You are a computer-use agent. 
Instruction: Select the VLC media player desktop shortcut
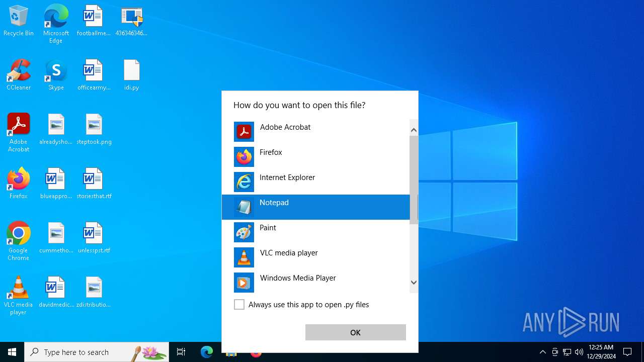click(19, 296)
